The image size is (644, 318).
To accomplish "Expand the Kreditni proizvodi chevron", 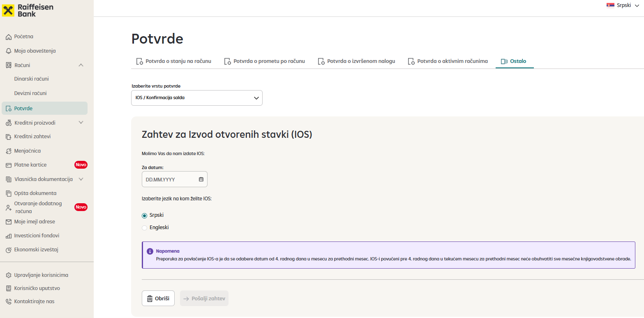I will pyautogui.click(x=81, y=123).
